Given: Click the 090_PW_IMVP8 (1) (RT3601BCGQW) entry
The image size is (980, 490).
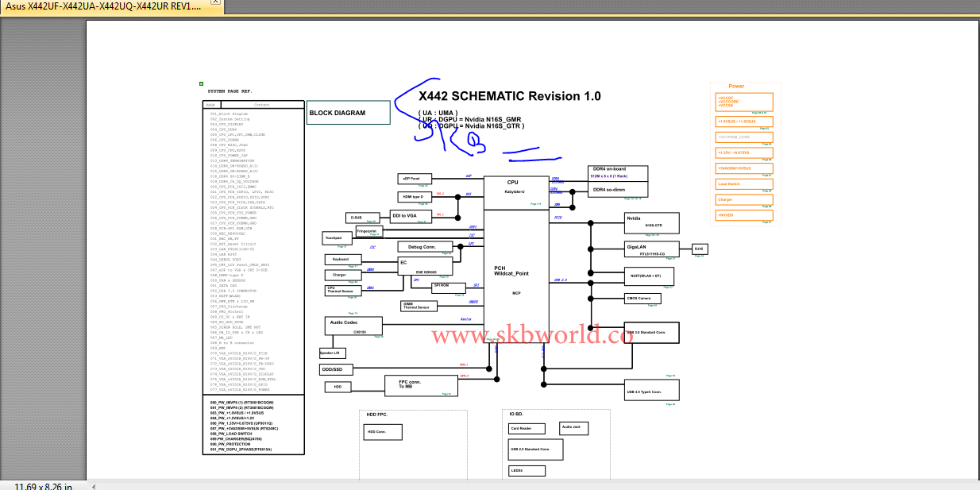Looking at the screenshot, I should click(x=242, y=403).
